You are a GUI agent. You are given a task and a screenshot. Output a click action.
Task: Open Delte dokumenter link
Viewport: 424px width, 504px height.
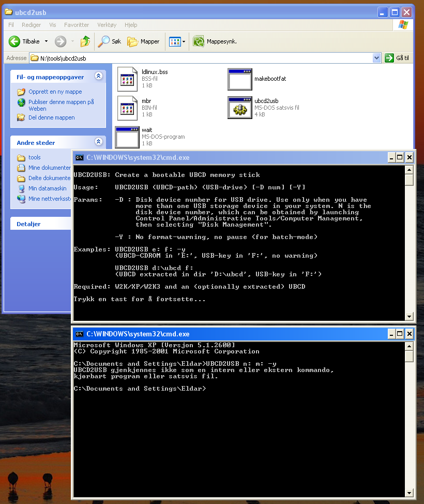50,178
